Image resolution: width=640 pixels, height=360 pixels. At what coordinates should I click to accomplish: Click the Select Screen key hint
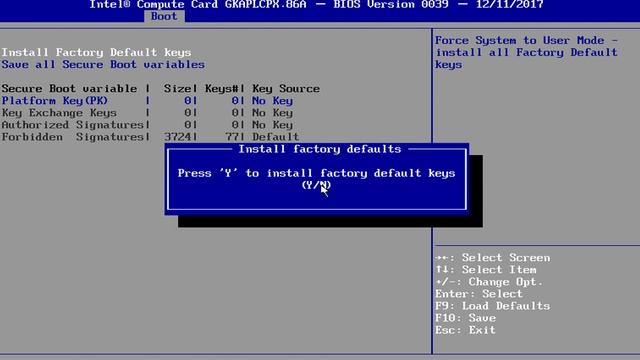493,258
